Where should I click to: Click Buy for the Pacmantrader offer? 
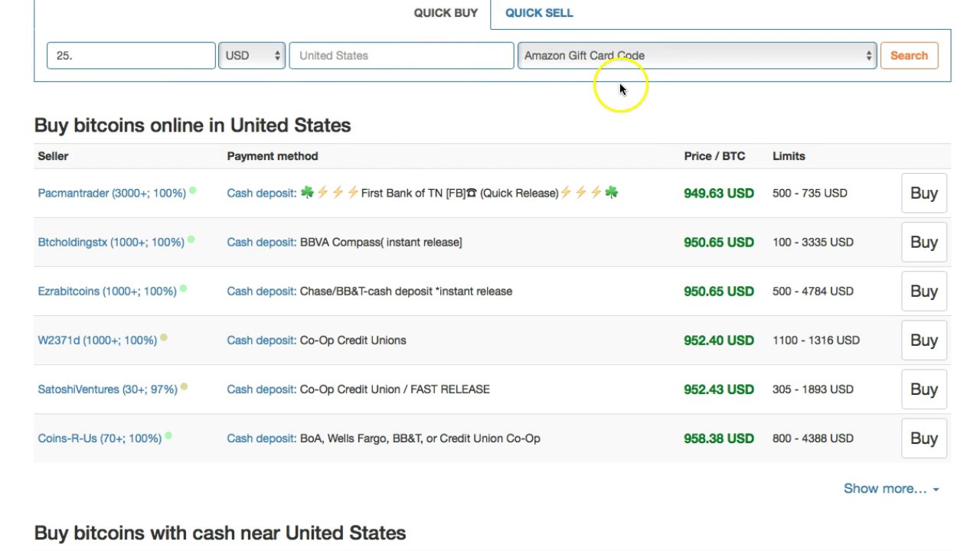pyautogui.click(x=923, y=194)
